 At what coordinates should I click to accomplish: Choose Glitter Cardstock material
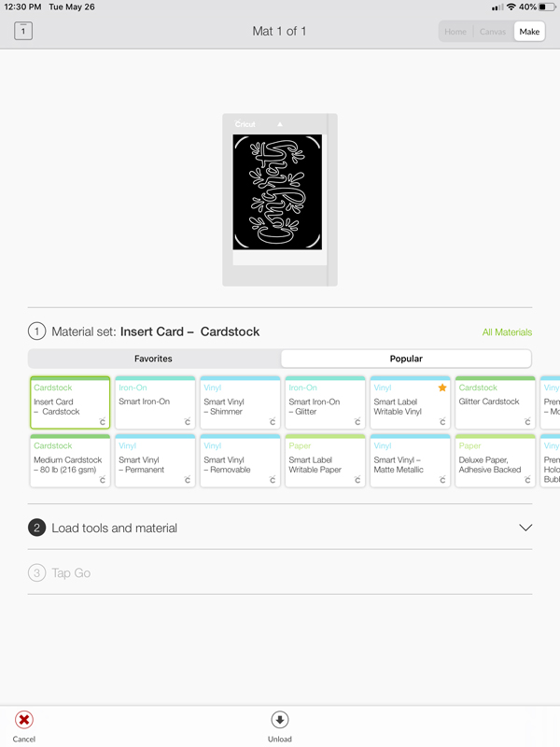(x=495, y=403)
